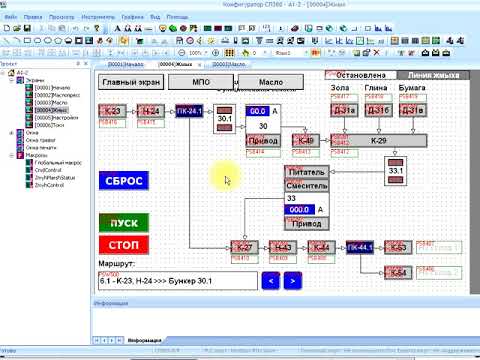480x360 pixels.
Task: Switch to the [00003]Масло tab
Action: 229,64
